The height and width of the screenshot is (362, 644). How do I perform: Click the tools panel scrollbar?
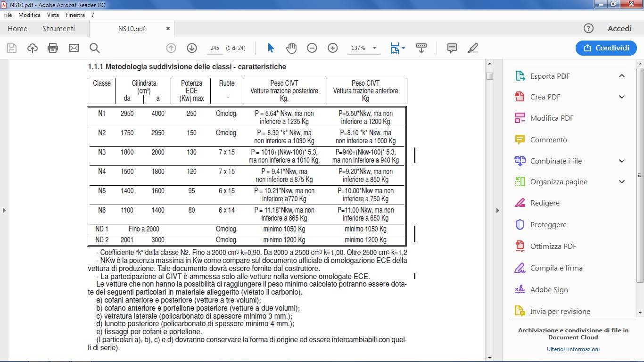coord(640,175)
